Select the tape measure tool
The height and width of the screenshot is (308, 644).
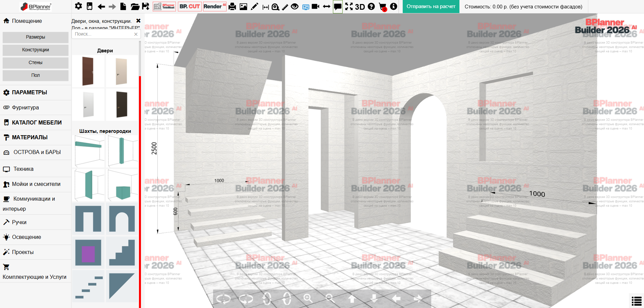[276, 7]
